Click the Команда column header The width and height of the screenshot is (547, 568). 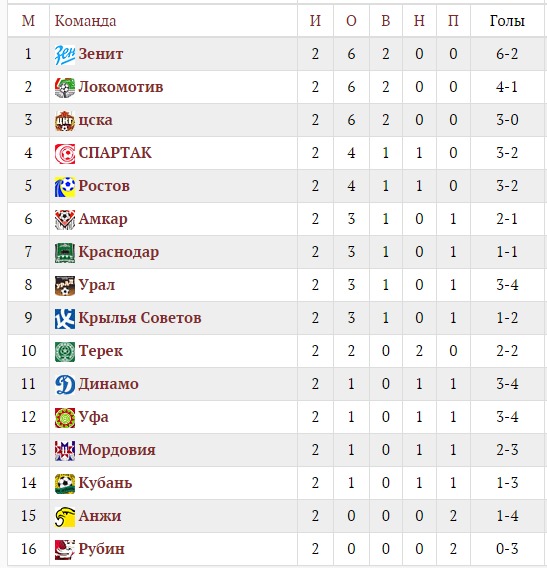(x=85, y=21)
